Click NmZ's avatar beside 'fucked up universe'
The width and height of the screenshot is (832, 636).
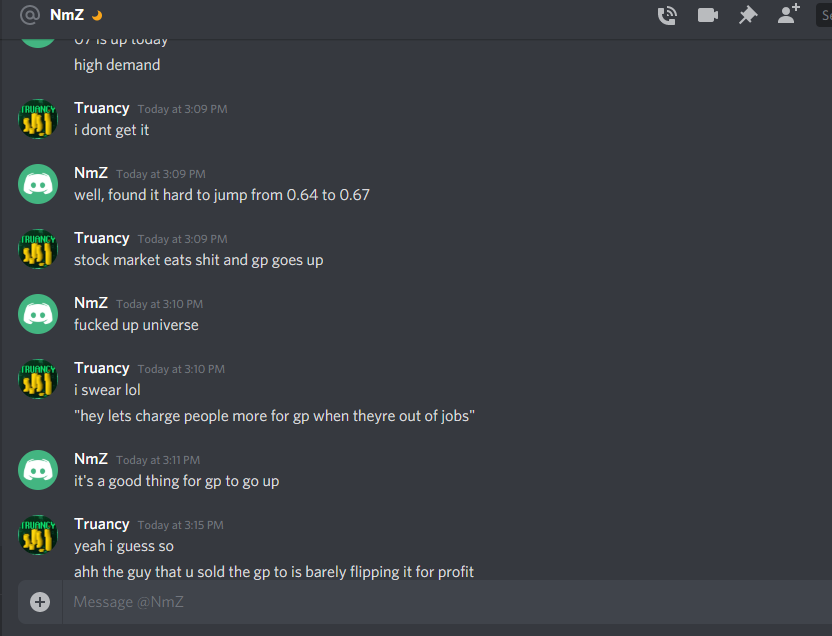(x=38, y=314)
